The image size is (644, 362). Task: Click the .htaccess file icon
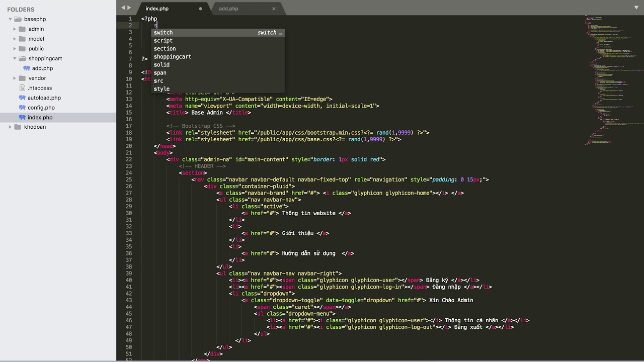click(22, 88)
